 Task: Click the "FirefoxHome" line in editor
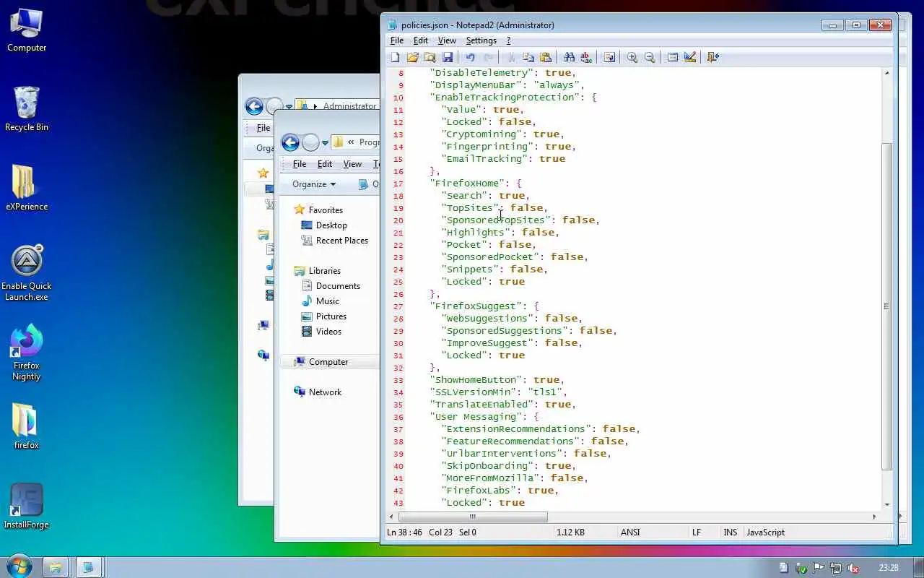pyautogui.click(x=476, y=184)
